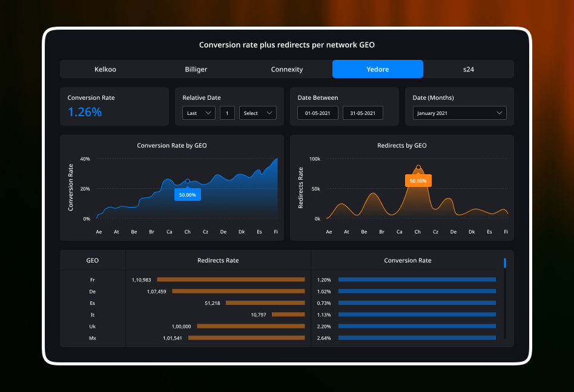
Task: Click the active Yedore tab
Action: (x=378, y=69)
